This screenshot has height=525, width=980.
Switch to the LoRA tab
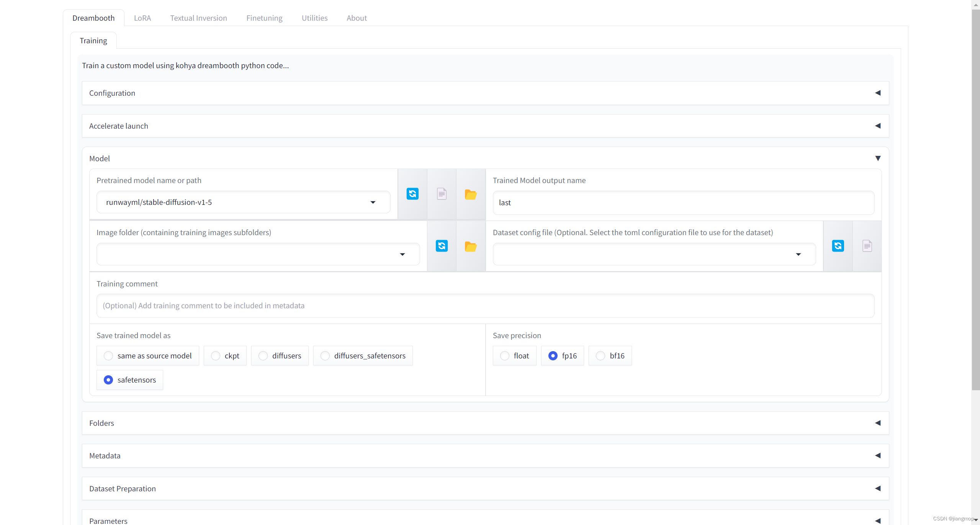point(142,18)
